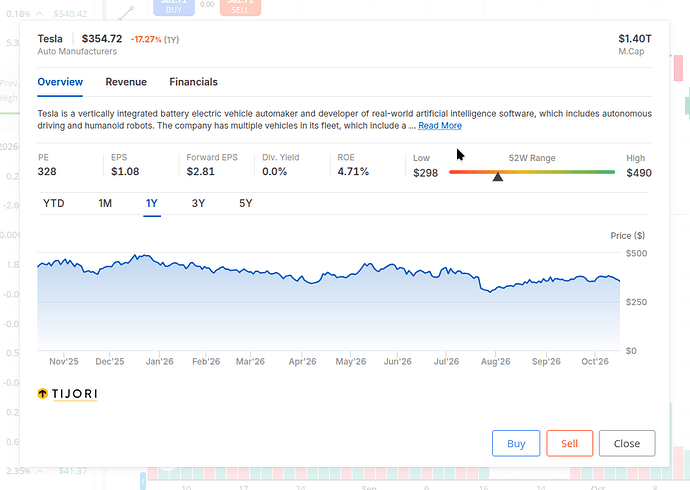Screen dimensions: 690x490
Task: Click the Sell button in dialog
Action: pyautogui.click(x=569, y=443)
